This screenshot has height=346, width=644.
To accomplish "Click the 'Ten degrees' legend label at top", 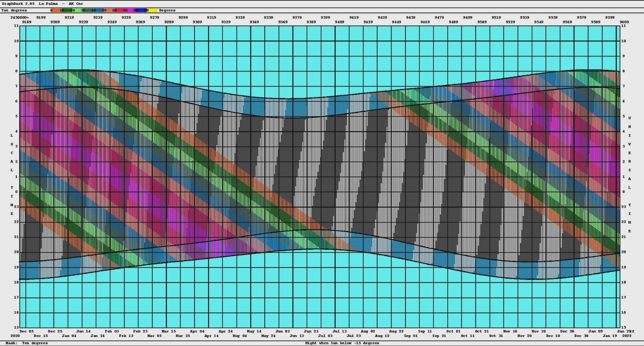I will click(x=14, y=10).
